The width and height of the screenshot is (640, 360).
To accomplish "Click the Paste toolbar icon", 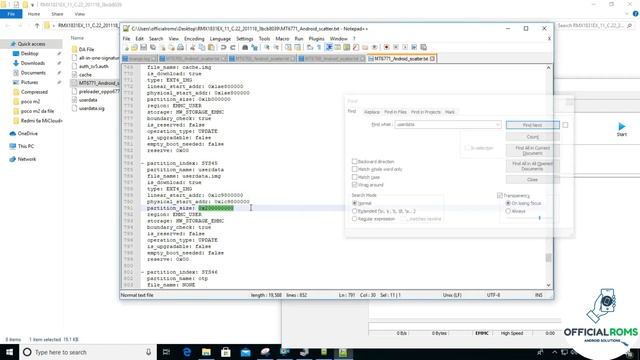I will pos(211,47).
